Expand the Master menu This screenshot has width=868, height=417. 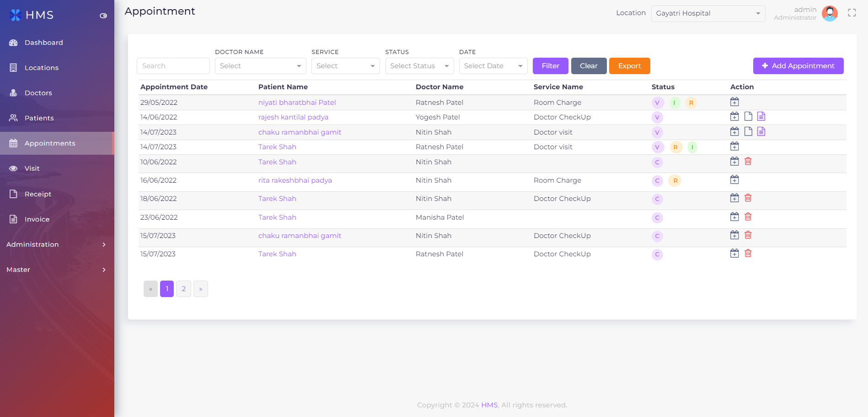click(18, 270)
